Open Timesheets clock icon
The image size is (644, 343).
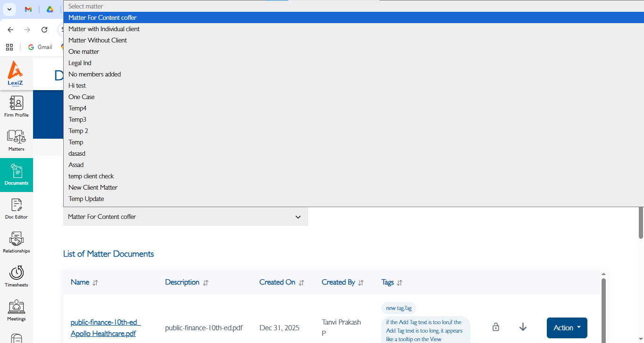click(x=16, y=276)
